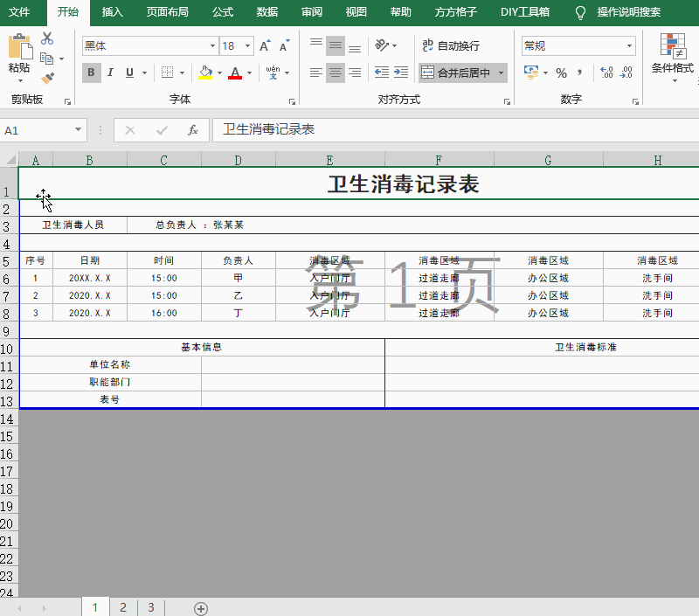
Task: Select column header D
Action: coord(239,160)
